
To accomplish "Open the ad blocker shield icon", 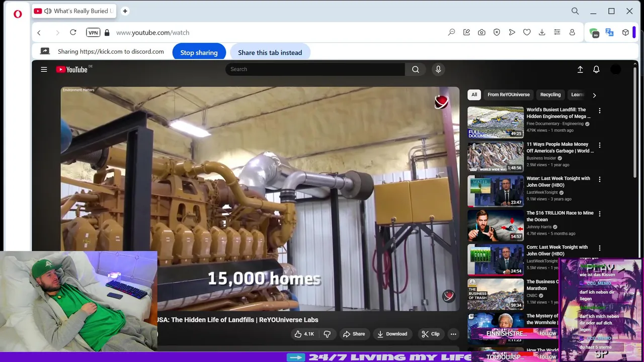I will click(x=497, y=32).
